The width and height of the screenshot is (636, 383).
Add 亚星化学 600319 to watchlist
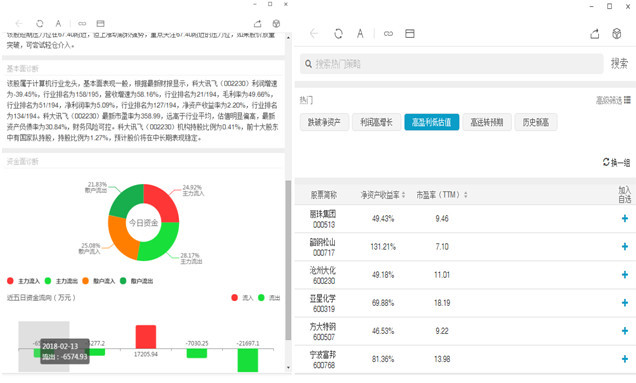click(625, 303)
